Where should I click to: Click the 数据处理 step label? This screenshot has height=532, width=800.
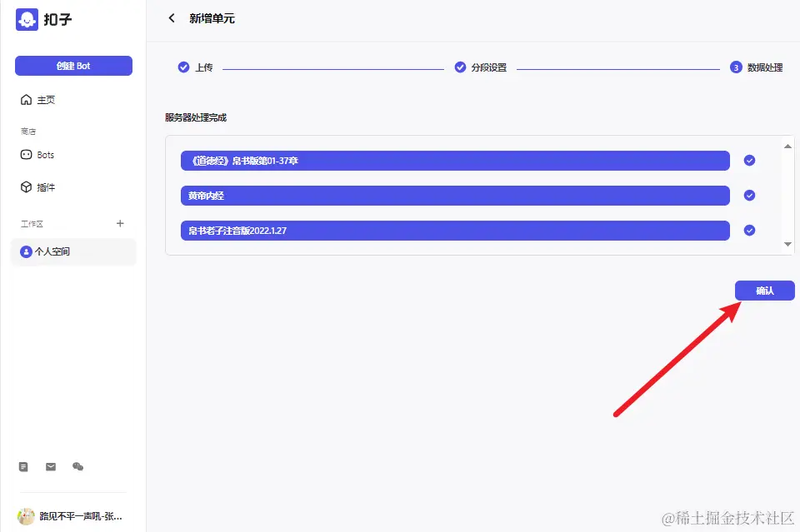(765, 67)
